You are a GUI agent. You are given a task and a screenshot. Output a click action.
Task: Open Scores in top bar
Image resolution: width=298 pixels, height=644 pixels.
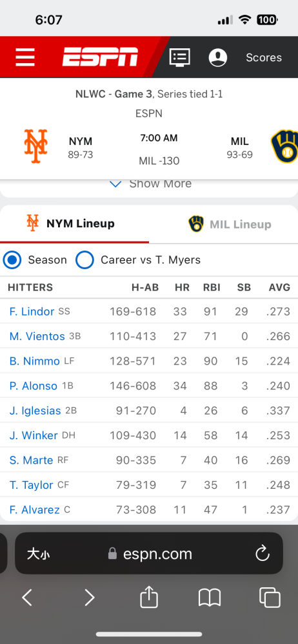[x=264, y=57]
